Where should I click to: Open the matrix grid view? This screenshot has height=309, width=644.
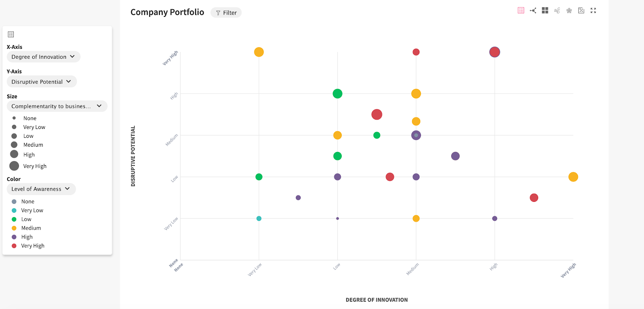[x=545, y=10]
